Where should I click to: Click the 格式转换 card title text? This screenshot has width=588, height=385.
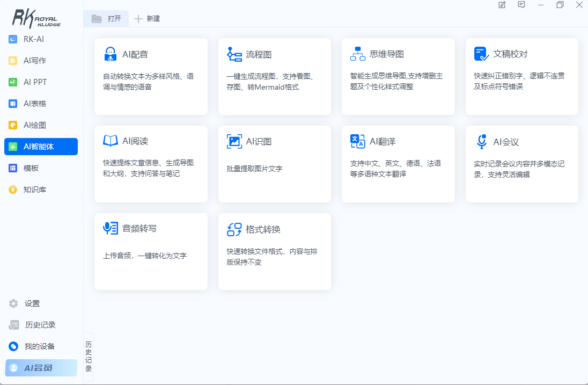point(263,229)
